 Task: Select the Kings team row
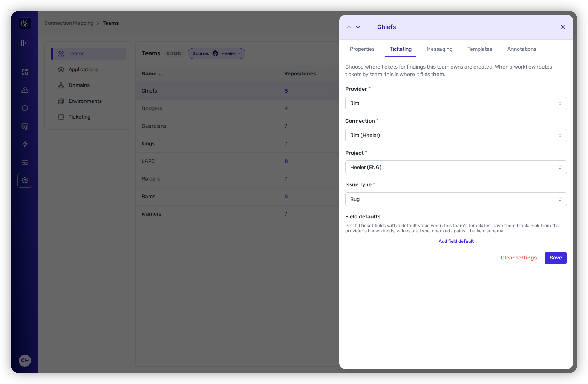point(237,144)
